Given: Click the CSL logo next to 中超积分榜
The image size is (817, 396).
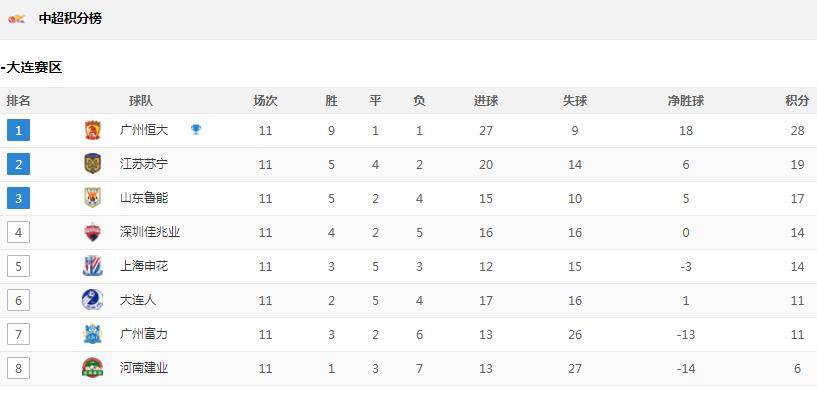Looking at the screenshot, I should click(x=17, y=19).
